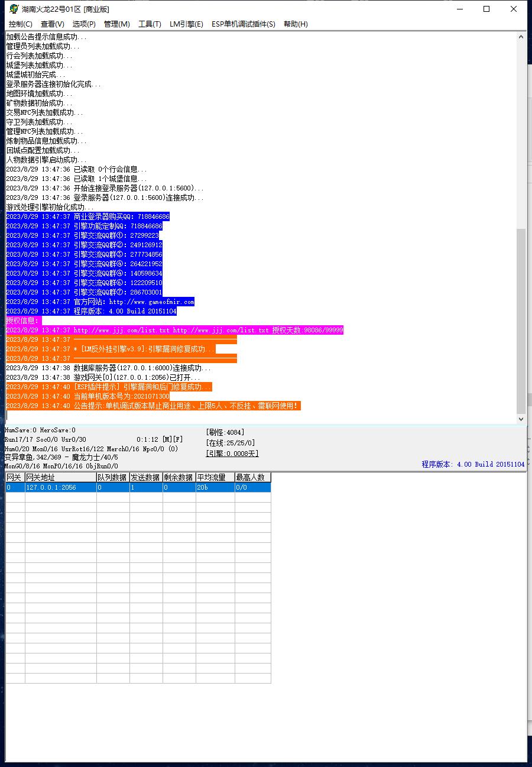The height and width of the screenshot is (767, 532).
Task: Click the 20b average traffic cell
Action: (x=215, y=487)
